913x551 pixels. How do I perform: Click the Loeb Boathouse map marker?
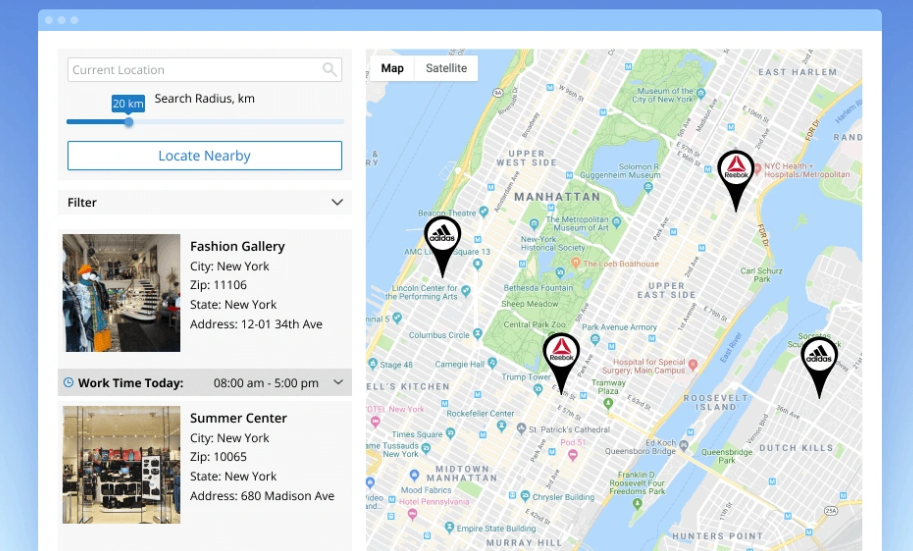pos(575,263)
